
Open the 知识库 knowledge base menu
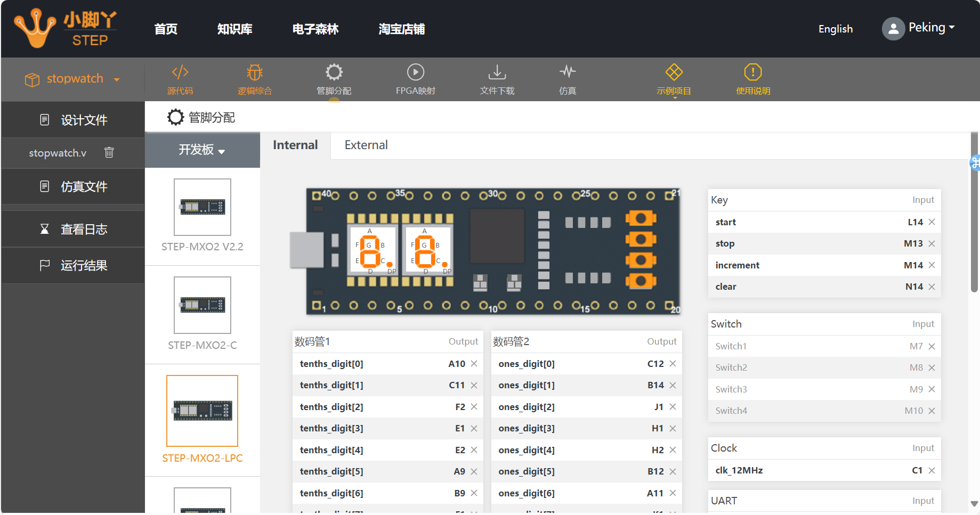tap(235, 29)
